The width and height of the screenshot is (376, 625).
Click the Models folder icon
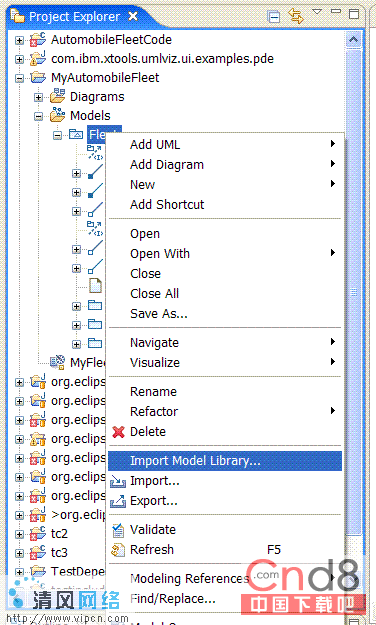tap(57, 115)
